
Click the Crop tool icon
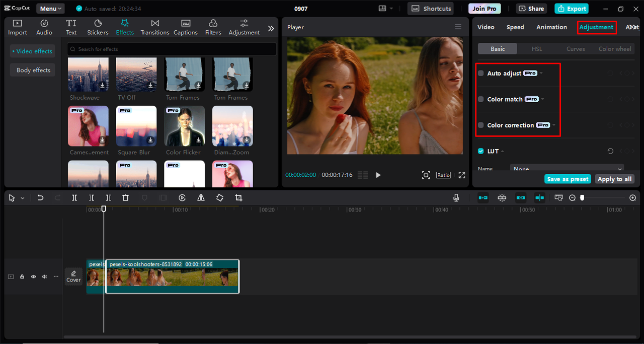tap(238, 198)
